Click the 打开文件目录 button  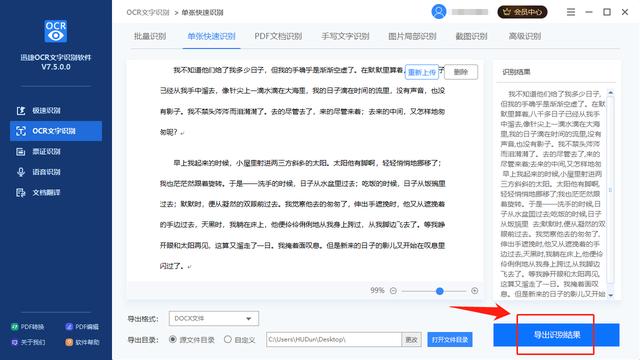click(x=450, y=340)
